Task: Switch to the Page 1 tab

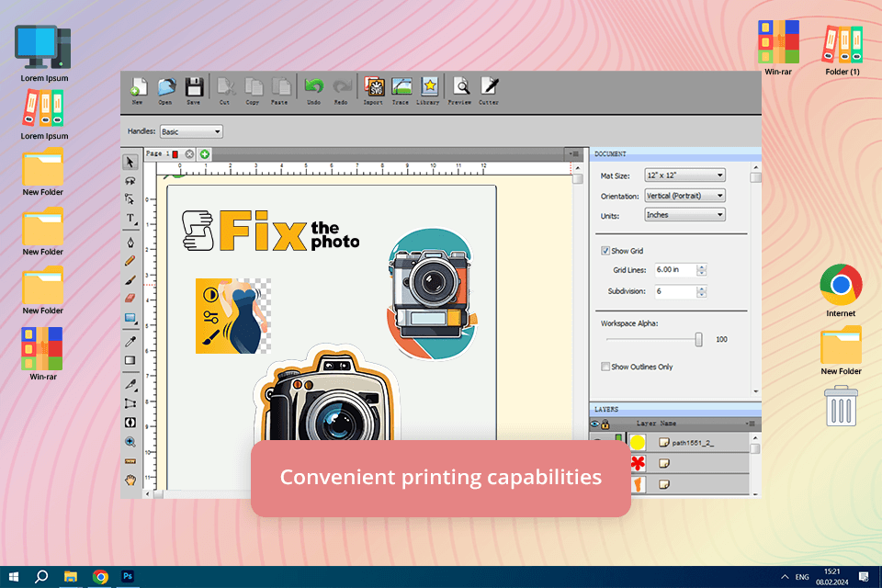Action: click(x=157, y=153)
